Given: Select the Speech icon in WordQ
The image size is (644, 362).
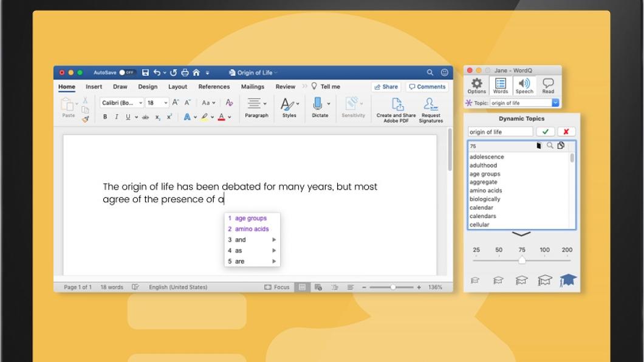Looking at the screenshot, I should [524, 84].
